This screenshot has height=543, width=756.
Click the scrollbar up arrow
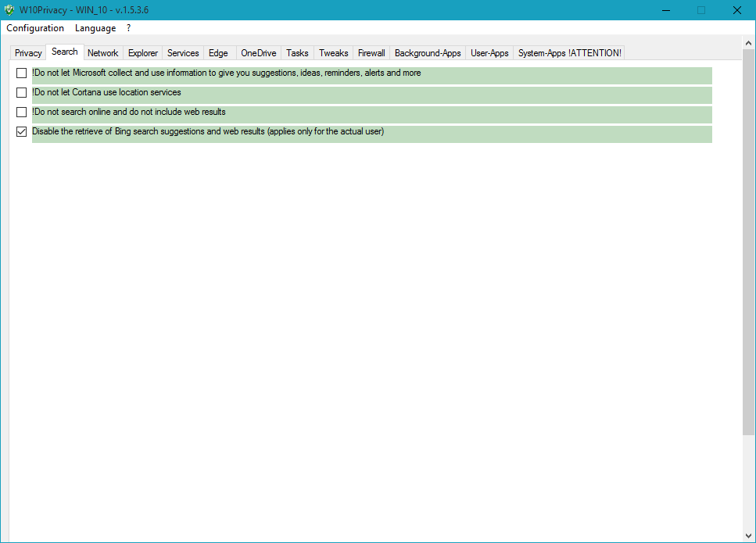(748, 43)
